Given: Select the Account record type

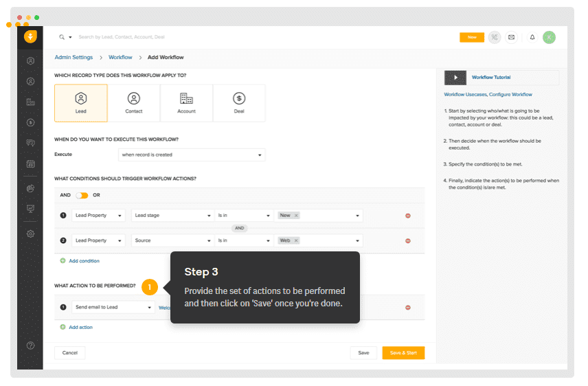Looking at the screenshot, I should point(186,103).
